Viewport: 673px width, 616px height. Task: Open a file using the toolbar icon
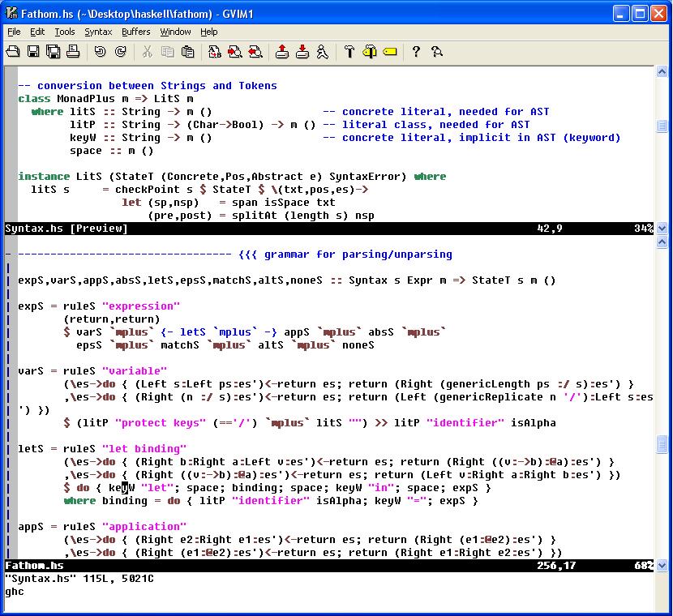(x=13, y=51)
